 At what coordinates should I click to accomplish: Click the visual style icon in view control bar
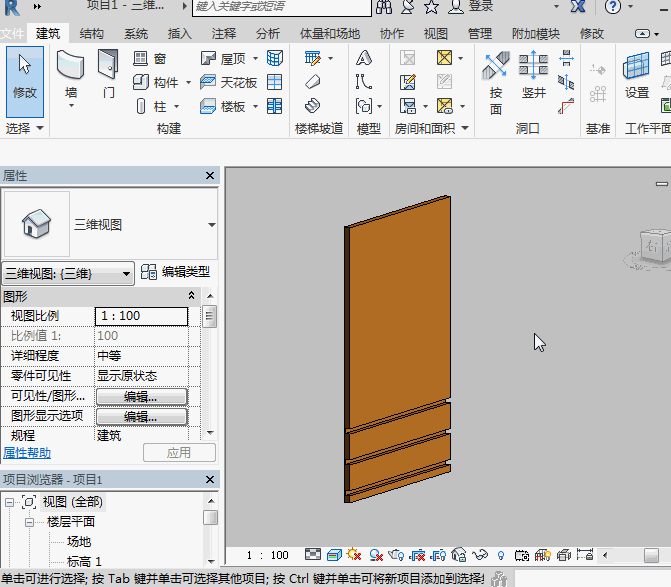pyautogui.click(x=335, y=555)
